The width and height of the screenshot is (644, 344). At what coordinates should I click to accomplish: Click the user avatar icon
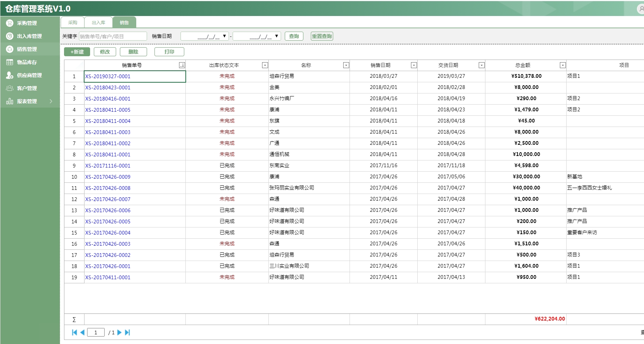(641, 9)
